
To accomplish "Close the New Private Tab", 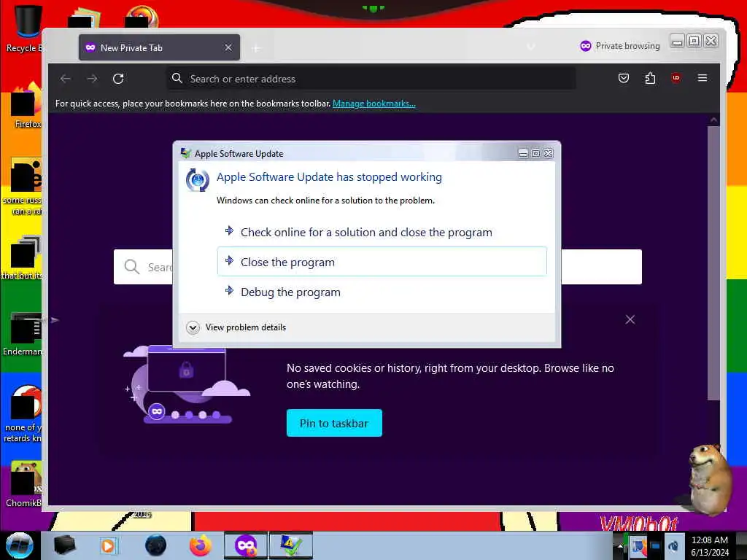I will 228,47.
